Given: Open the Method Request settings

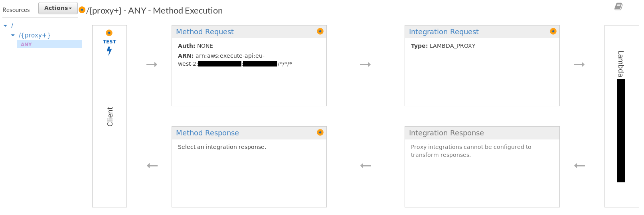Looking at the screenshot, I should (205, 32).
